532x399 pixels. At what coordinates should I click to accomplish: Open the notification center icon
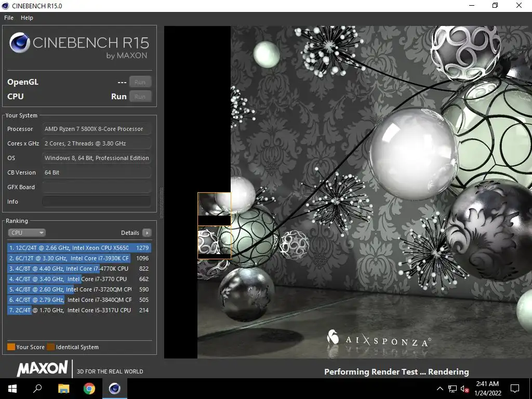click(515, 389)
